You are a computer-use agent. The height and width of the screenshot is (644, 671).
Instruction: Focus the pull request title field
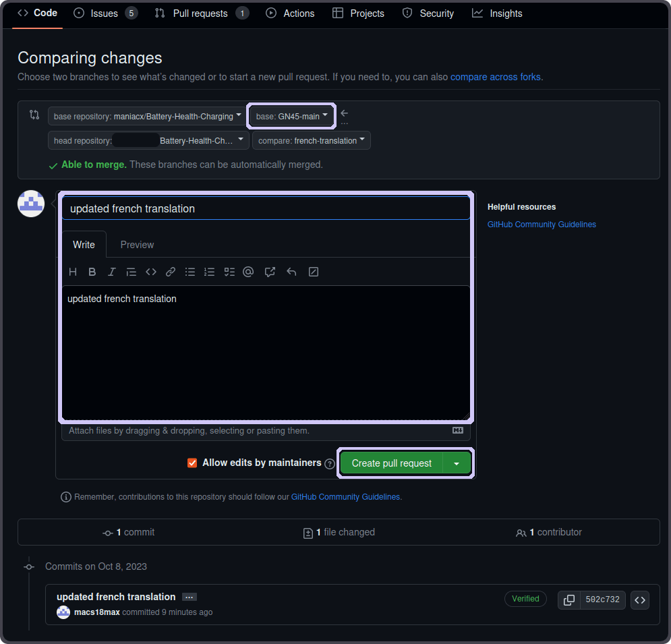pyautogui.click(x=266, y=208)
